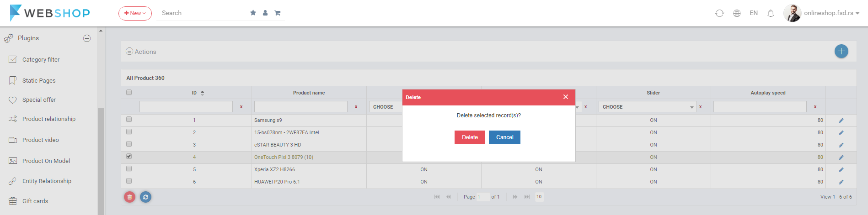The image size is (868, 215).
Task: Edit the eSTAR BEAUTY 3 HD pencil icon
Action: pos(841,145)
